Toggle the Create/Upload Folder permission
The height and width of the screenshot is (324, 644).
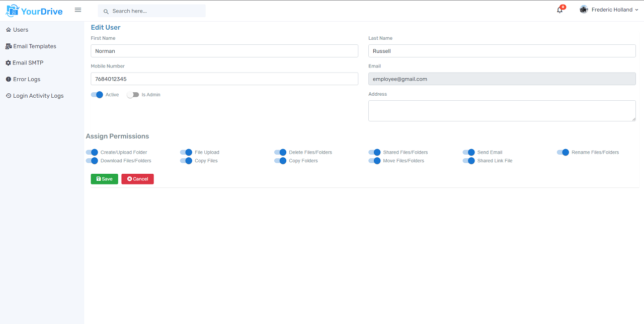point(92,152)
